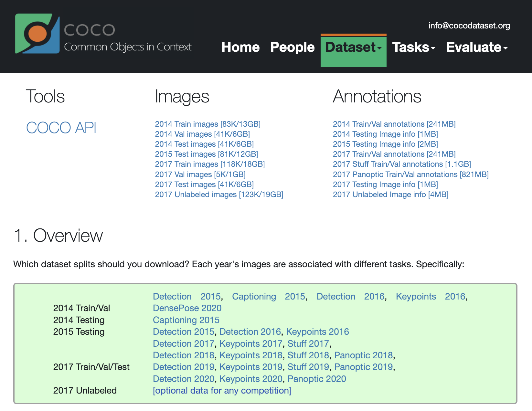
Task: Download 2017 Stuff Train/Val annotations
Action: [402, 164]
